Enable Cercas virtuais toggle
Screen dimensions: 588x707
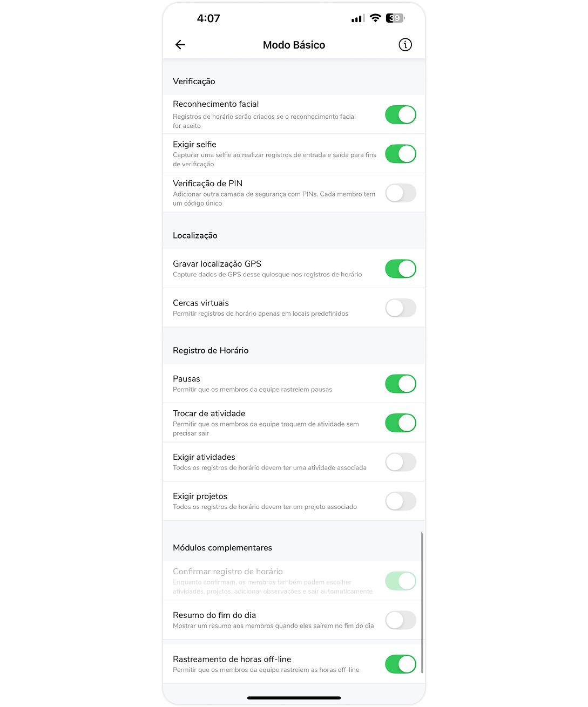coord(400,308)
